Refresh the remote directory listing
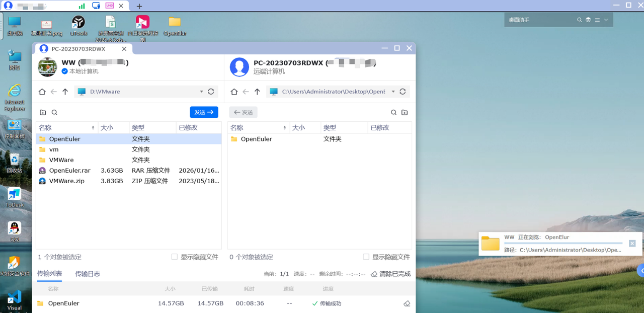Image resolution: width=644 pixels, height=313 pixels. (403, 92)
